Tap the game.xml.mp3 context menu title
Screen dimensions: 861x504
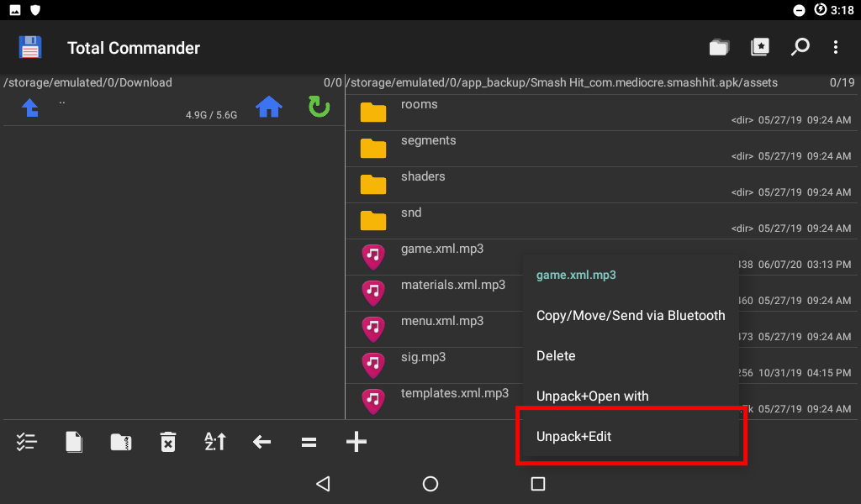576,275
